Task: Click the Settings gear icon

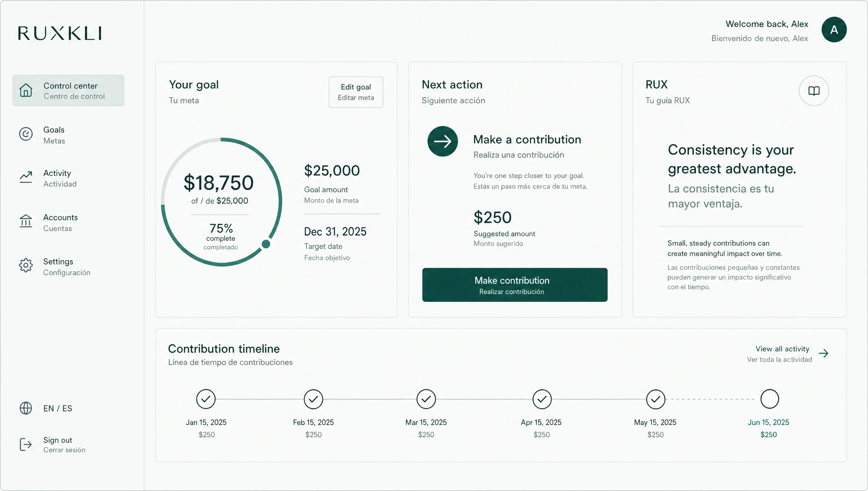Action: coord(26,266)
